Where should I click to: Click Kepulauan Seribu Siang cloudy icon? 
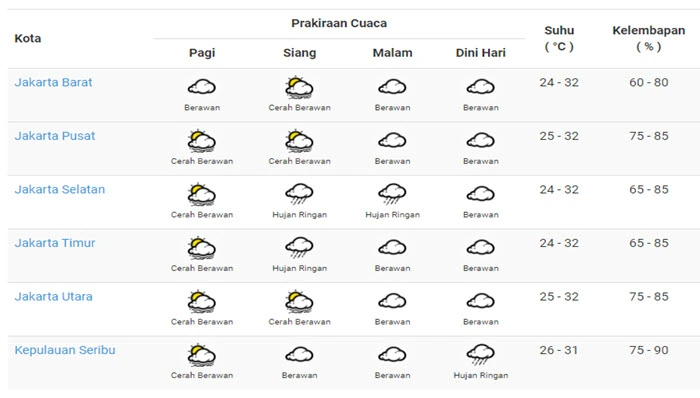coord(299,355)
